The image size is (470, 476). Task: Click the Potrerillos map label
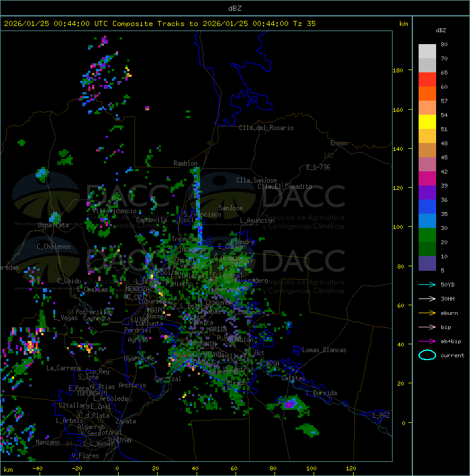94,312
